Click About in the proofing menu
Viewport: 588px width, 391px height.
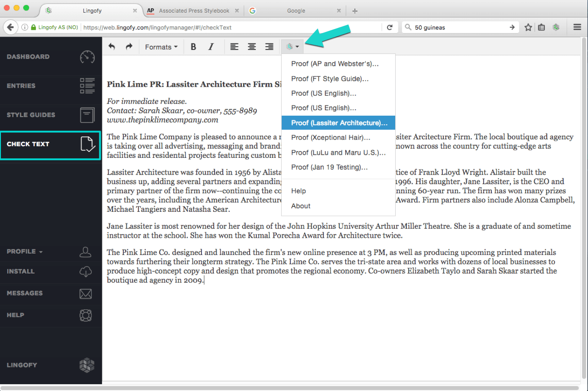(300, 205)
